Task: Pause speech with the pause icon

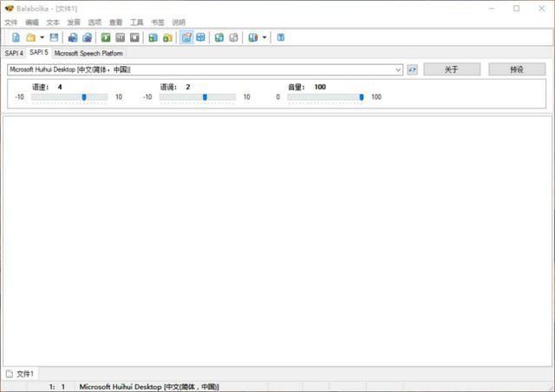Action: click(120, 37)
